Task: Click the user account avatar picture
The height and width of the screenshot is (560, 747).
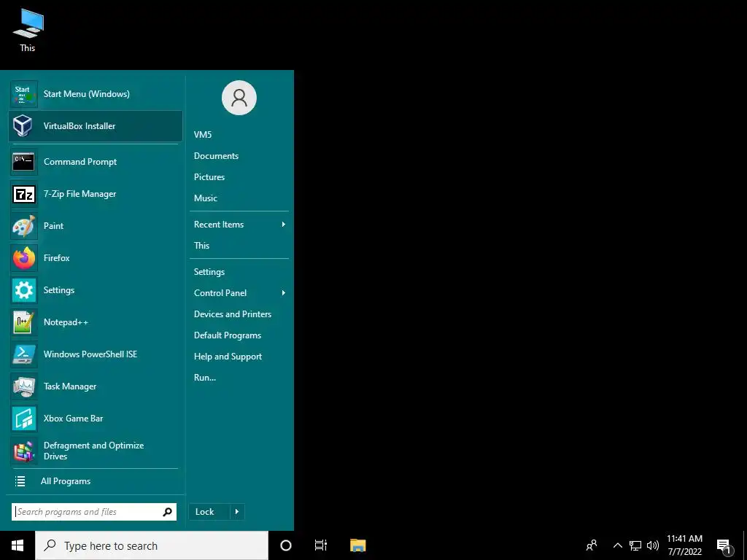Action: [239, 98]
